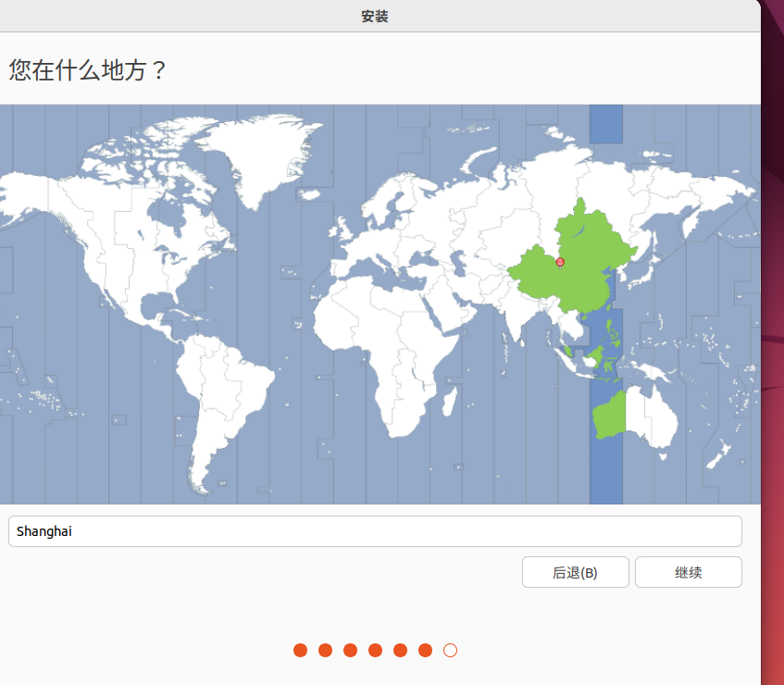Click the 安装 window title
784x685 pixels.
pyautogui.click(x=375, y=17)
